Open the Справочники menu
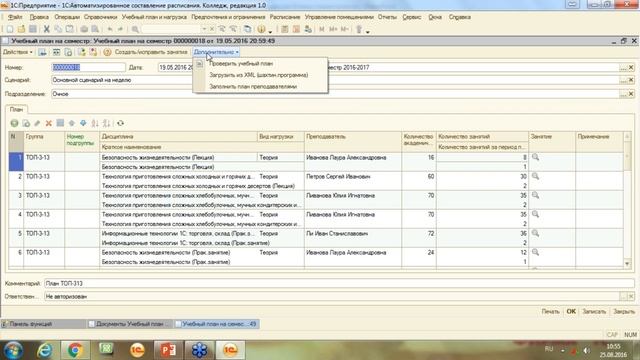The height and width of the screenshot is (360, 640). point(100,17)
